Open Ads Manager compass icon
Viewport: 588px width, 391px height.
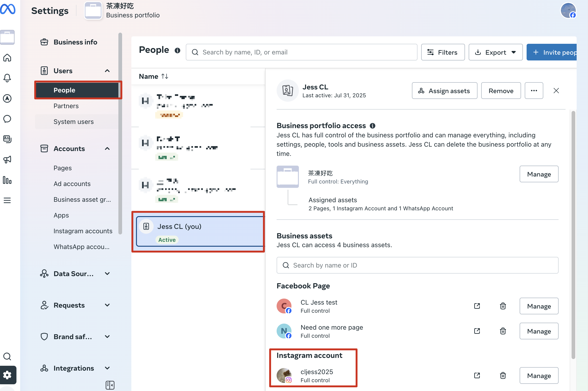[7, 98]
